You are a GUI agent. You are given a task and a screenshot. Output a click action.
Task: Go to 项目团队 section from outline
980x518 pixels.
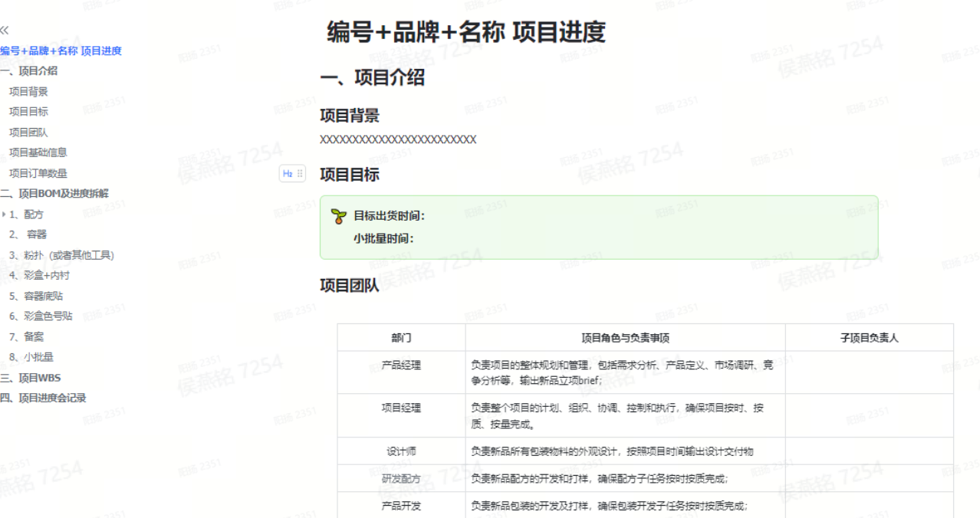[x=28, y=133]
